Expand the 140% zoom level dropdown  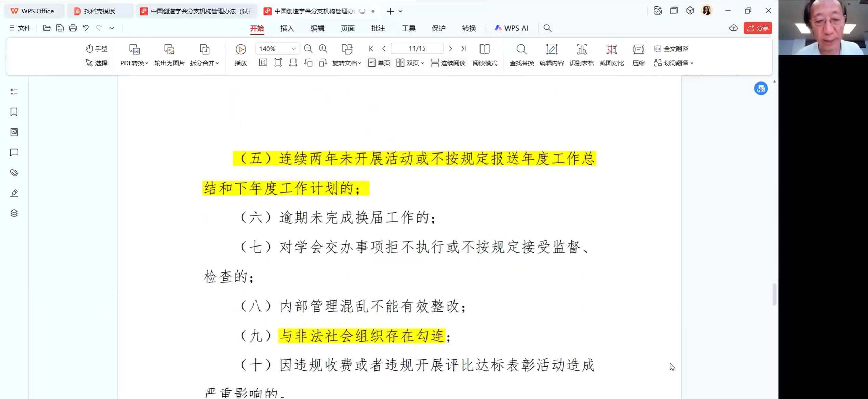click(x=293, y=49)
